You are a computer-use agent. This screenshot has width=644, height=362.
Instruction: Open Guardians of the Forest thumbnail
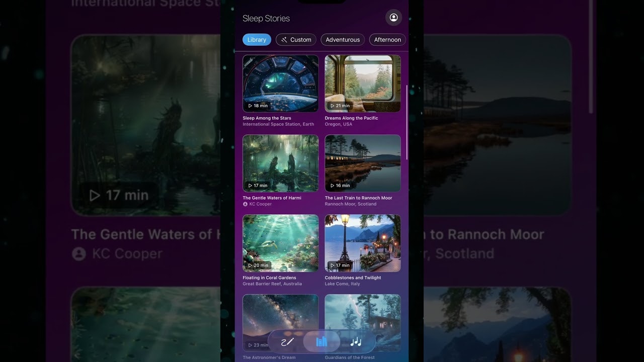pos(363,323)
